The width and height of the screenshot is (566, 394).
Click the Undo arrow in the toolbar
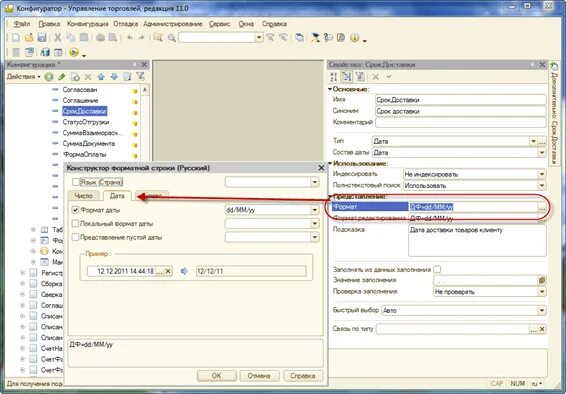(x=130, y=38)
